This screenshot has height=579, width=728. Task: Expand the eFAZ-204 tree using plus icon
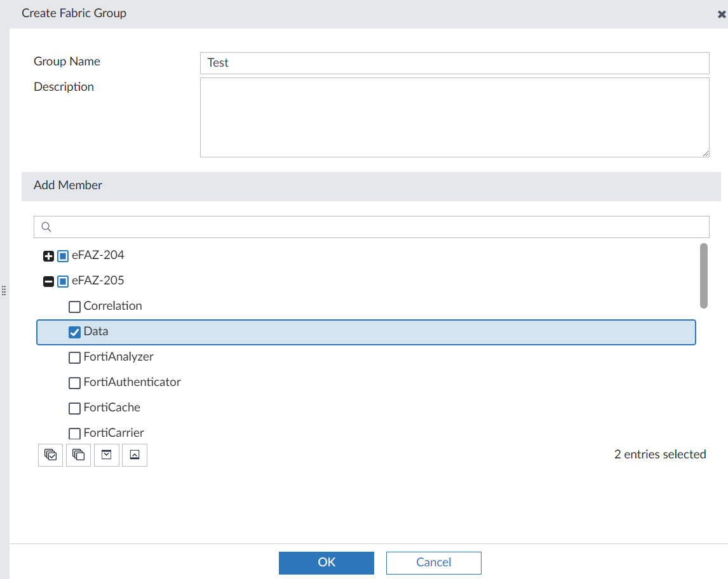point(48,255)
